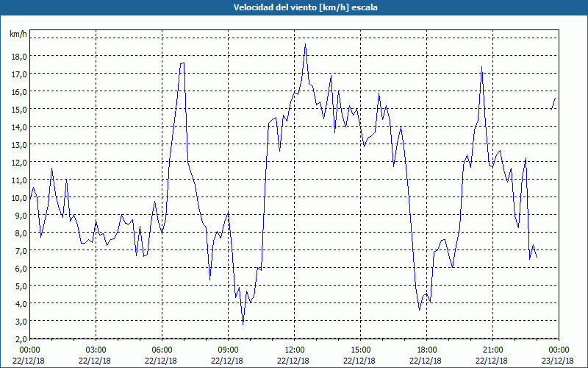Click the 23/12/18 date label
The height and width of the screenshot is (368, 588).
(558, 361)
